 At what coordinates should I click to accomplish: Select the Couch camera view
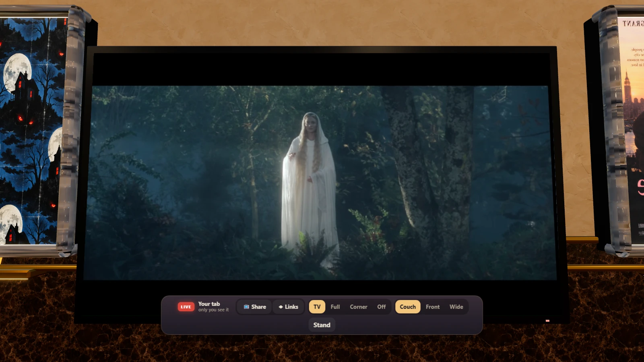click(x=408, y=307)
